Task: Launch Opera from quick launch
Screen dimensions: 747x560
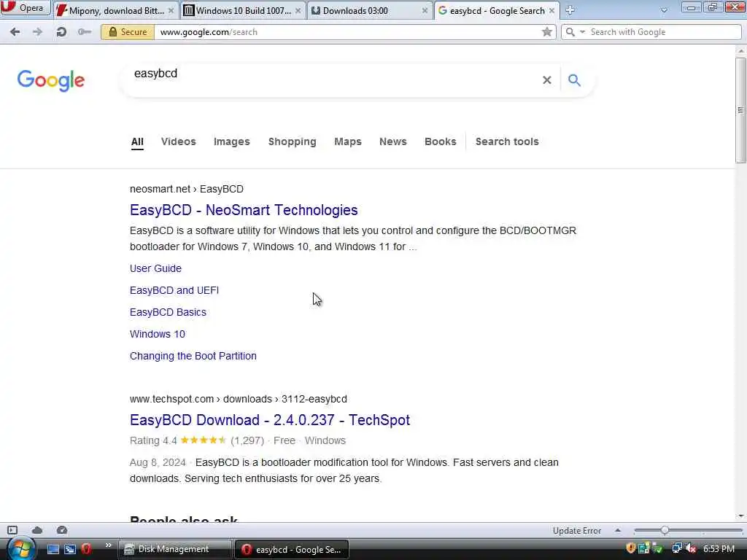Action: [x=86, y=549]
